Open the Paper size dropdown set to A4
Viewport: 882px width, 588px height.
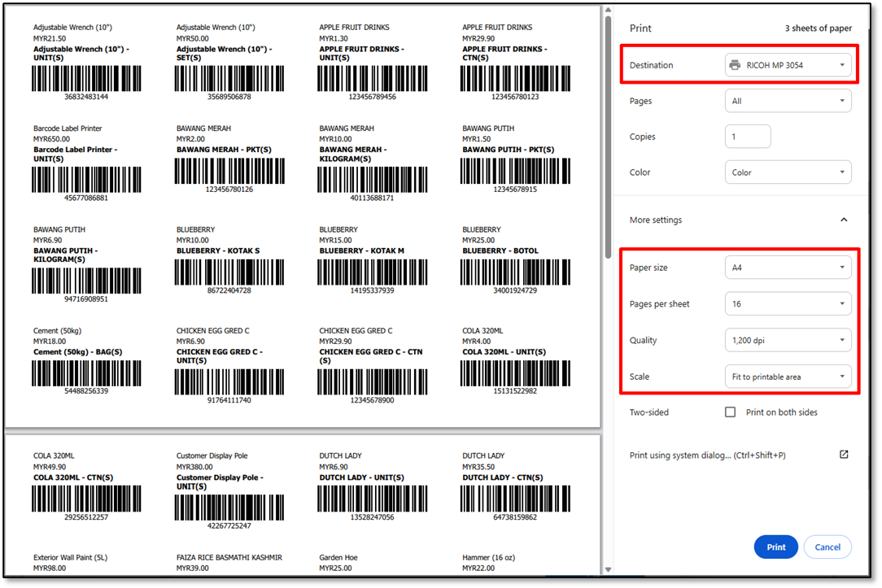pyautogui.click(x=788, y=268)
